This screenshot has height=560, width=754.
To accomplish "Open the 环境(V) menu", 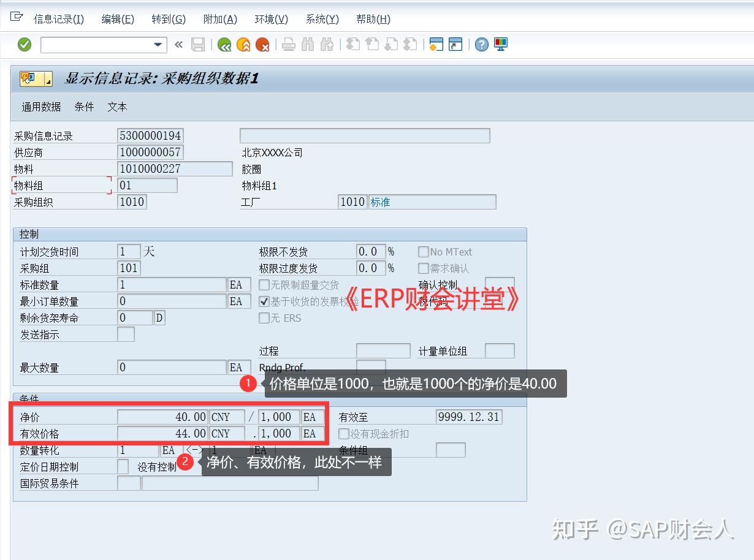I will [270, 19].
